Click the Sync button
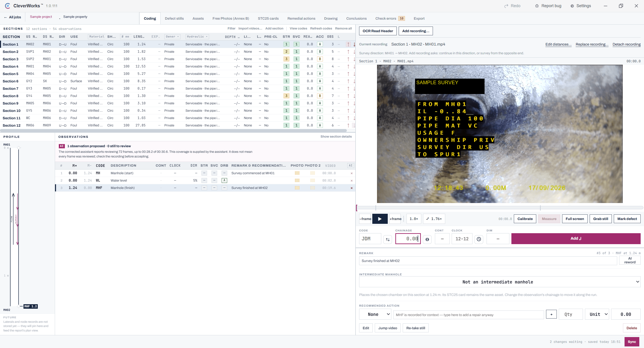Image resolution: width=644 pixels, height=348 pixels. pyautogui.click(x=632, y=342)
